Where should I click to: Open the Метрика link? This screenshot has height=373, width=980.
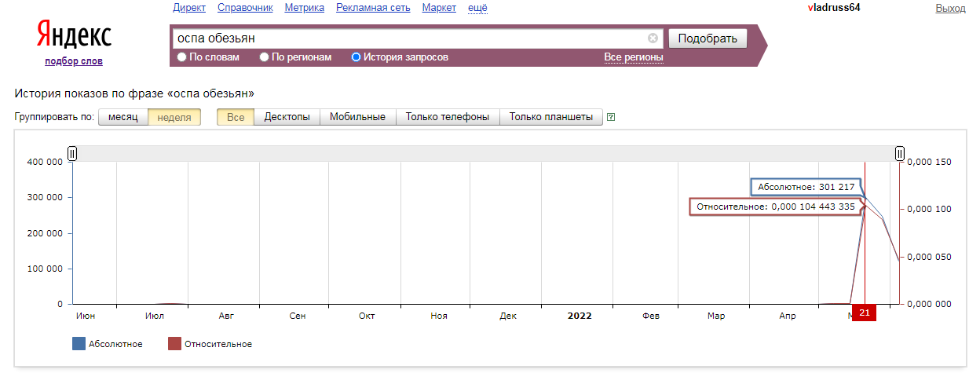click(x=305, y=8)
